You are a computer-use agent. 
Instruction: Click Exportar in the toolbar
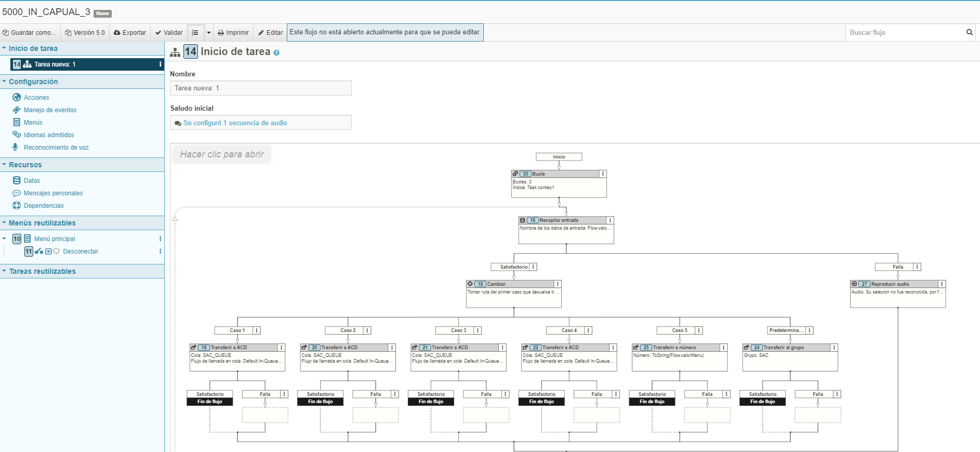pos(130,33)
